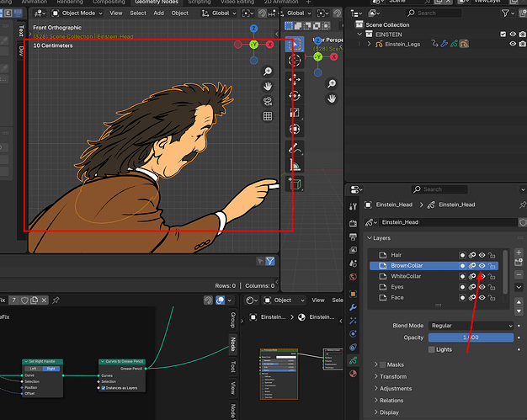
Task: Open the World properties tab
Action: (x=353, y=277)
